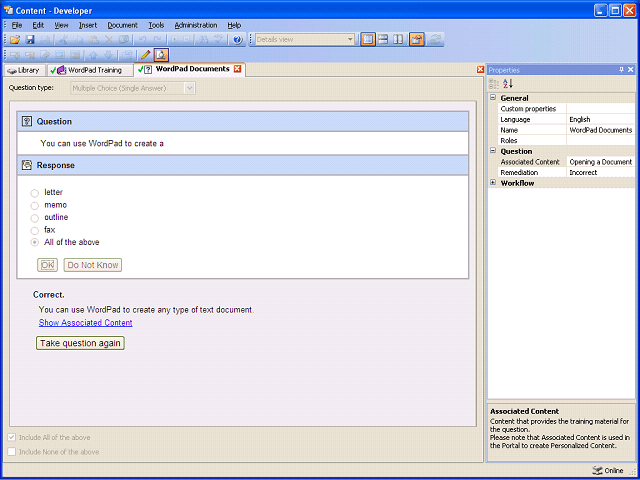
Task: Switch to the Library tab
Action: (x=24, y=71)
